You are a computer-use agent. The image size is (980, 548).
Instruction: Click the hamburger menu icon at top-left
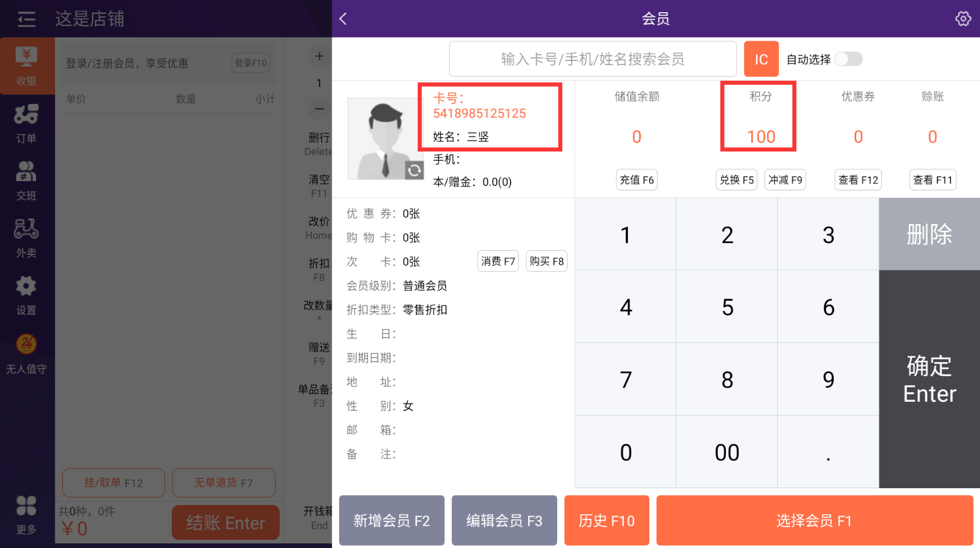pyautogui.click(x=26, y=19)
